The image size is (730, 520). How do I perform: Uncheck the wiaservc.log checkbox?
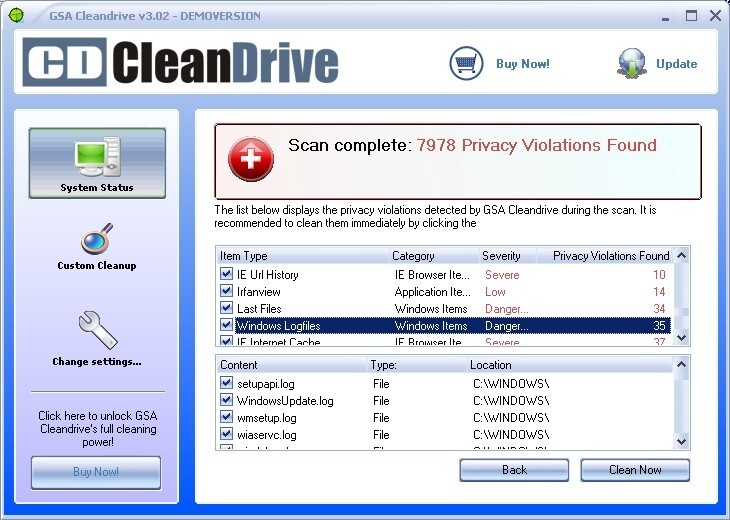pos(226,434)
